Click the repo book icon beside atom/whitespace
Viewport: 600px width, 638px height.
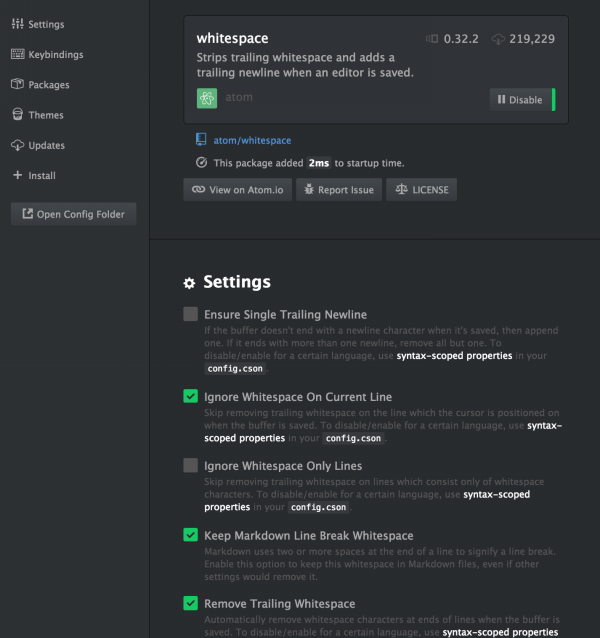click(202, 141)
